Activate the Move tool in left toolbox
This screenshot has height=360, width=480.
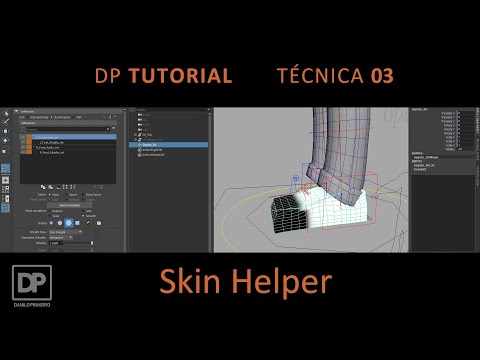[5, 131]
